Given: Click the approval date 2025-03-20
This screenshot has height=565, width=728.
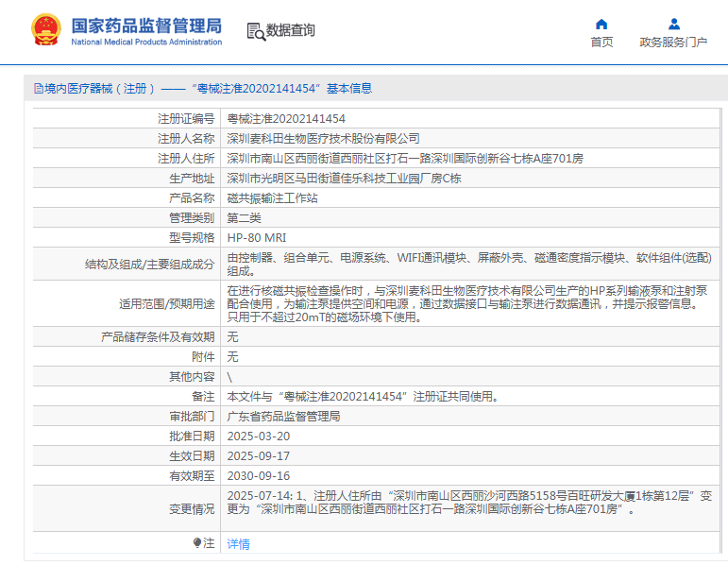Looking at the screenshot, I should [x=259, y=437].
